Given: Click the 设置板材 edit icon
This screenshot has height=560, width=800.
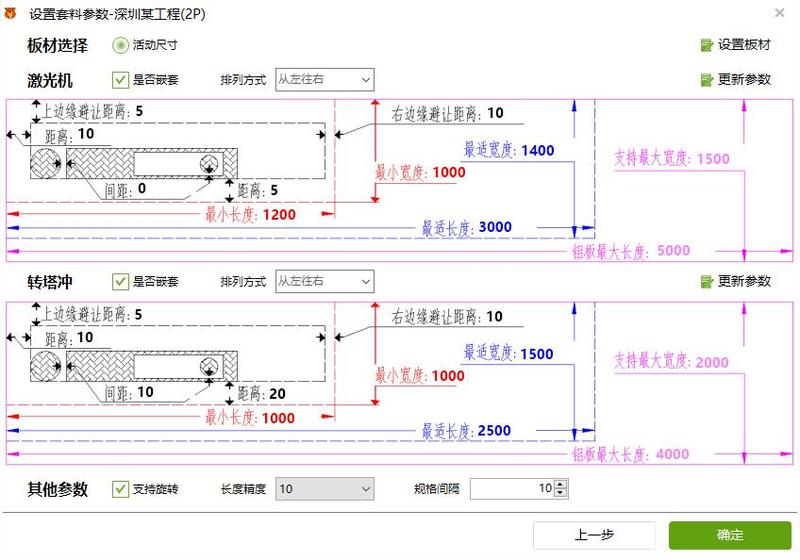Looking at the screenshot, I should coord(707,45).
